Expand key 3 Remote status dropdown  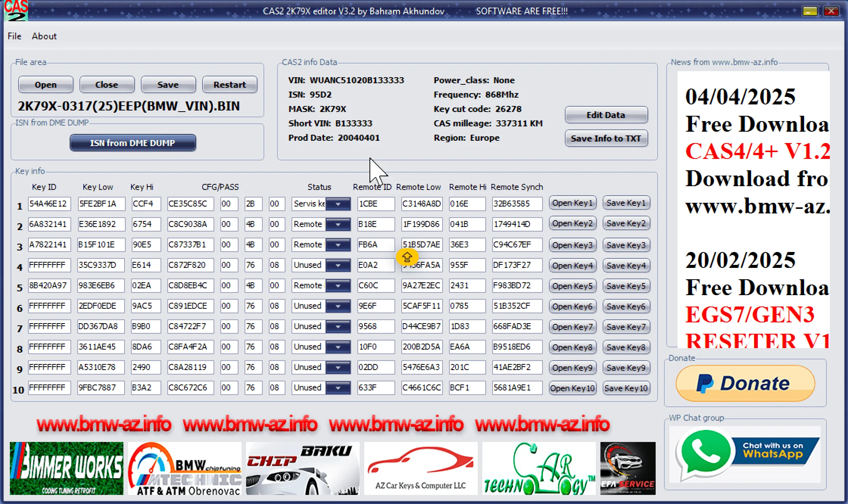tap(338, 245)
